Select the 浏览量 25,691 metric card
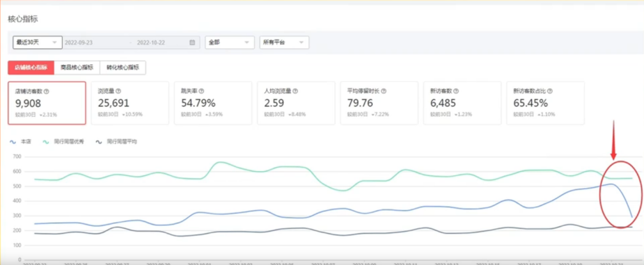Screen dimensions: 644x265 tap(128, 104)
